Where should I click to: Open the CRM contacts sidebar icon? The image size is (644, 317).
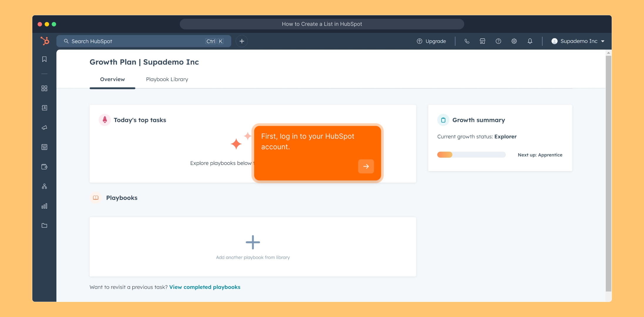(44, 108)
